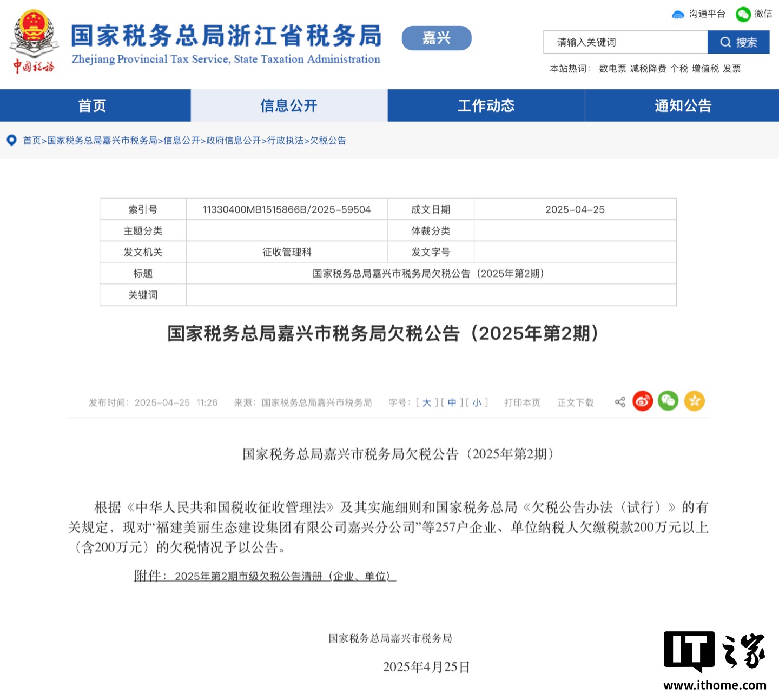Share via the green WeChat icon

point(668,401)
